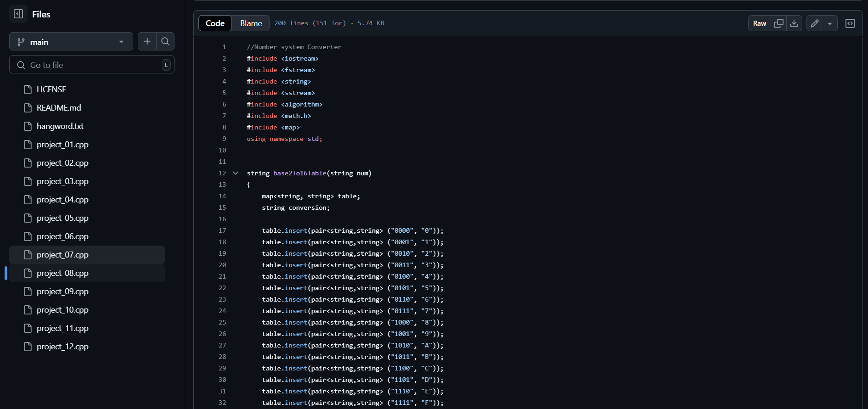This screenshot has width=868, height=409.
Task: Open project_02.cpp
Action: (87, 163)
